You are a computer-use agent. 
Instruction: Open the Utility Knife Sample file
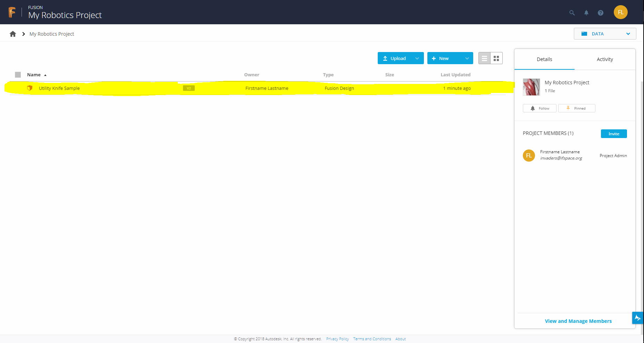click(x=59, y=88)
